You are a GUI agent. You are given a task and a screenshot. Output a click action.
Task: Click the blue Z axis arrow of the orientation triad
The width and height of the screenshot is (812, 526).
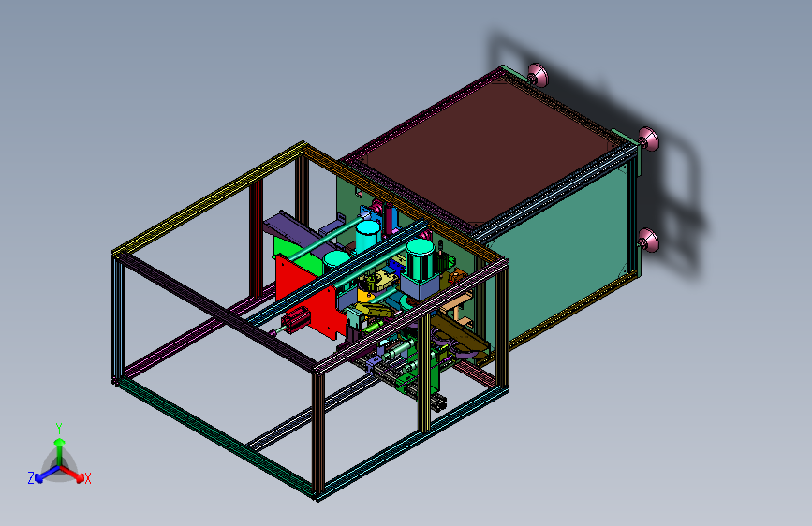(46, 475)
